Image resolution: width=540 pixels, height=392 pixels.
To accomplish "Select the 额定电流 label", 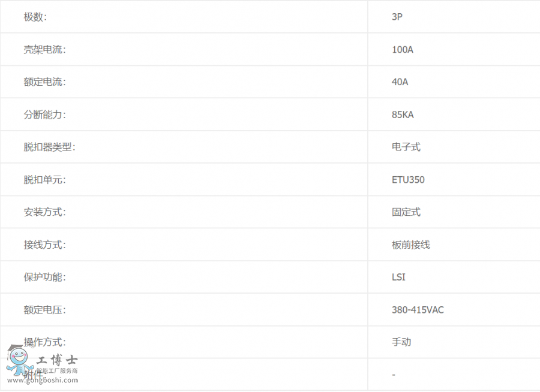I will [44, 82].
